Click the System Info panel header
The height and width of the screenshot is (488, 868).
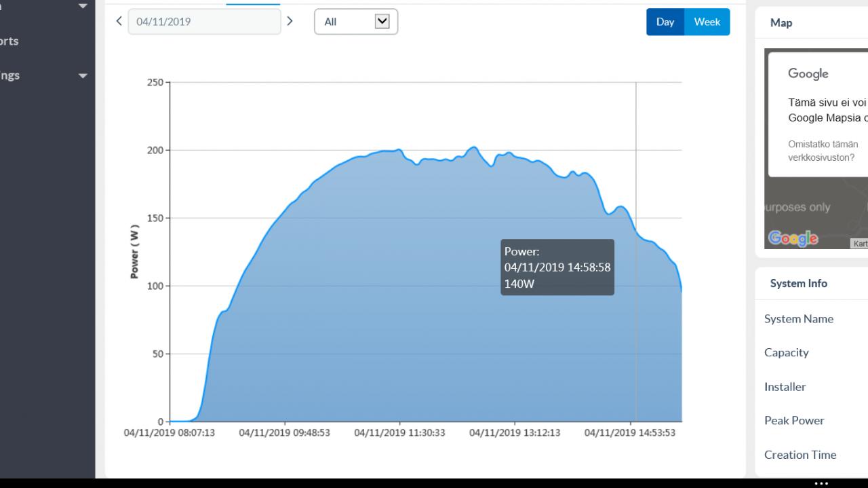[799, 284]
